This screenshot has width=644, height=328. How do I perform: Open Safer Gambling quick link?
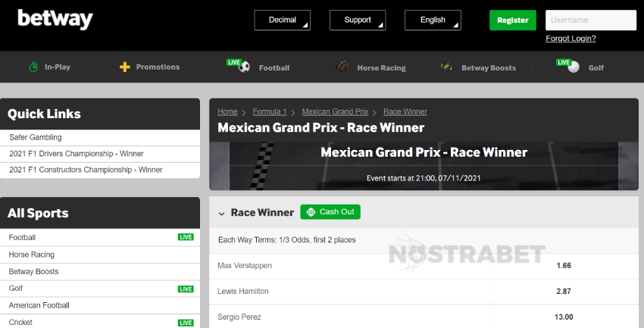100,138
